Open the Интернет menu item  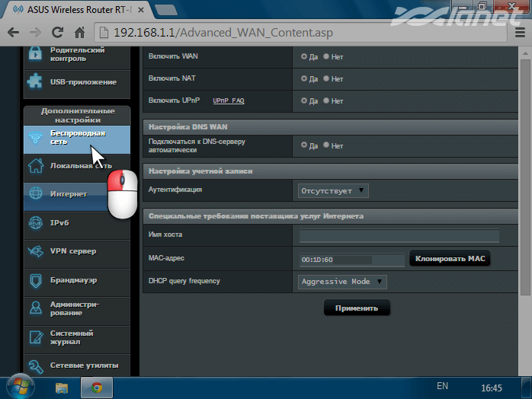coord(69,194)
